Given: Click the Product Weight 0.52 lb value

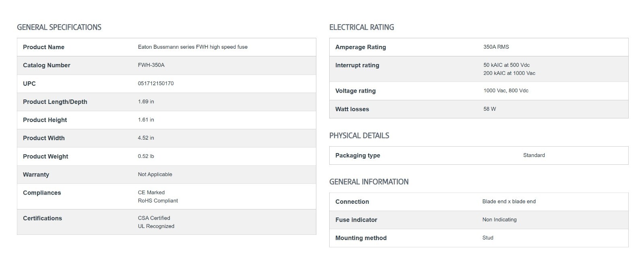Looking at the screenshot, I should click(146, 156).
